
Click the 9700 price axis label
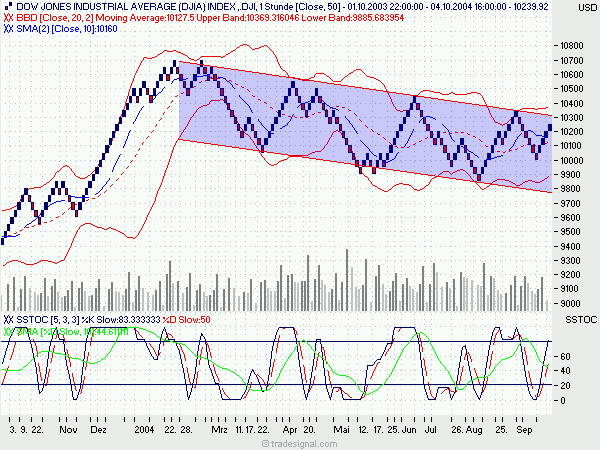[x=570, y=203]
